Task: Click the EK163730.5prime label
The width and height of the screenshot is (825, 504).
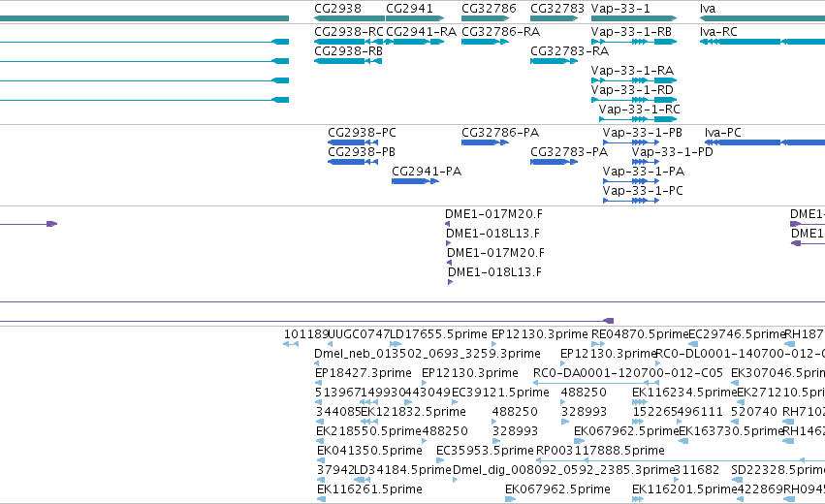Action: 731,431
